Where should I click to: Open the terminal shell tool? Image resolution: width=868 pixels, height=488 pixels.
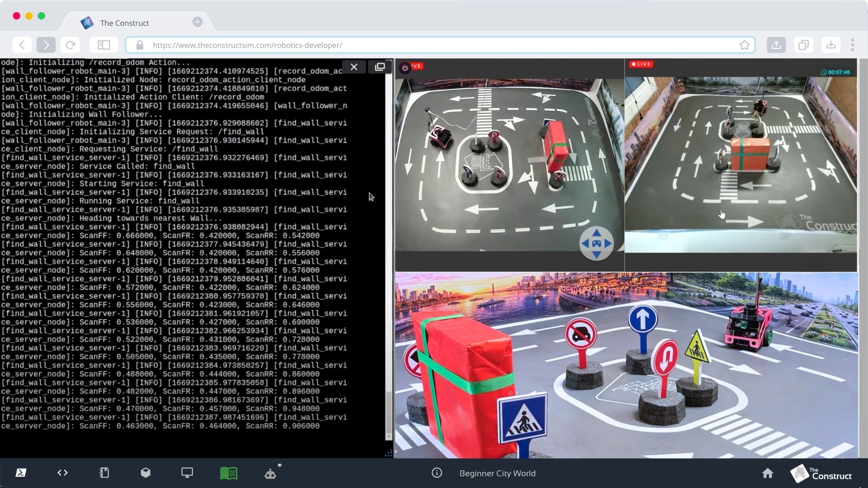point(20,473)
